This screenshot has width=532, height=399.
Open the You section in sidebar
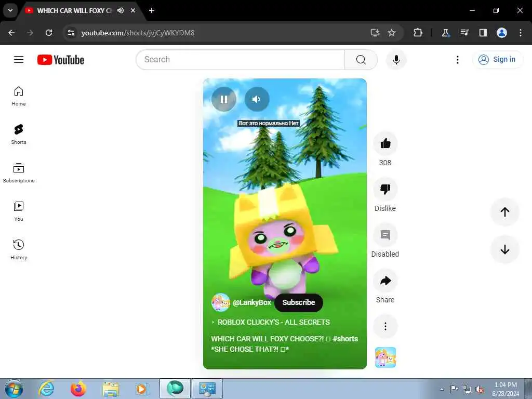point(19,211)
